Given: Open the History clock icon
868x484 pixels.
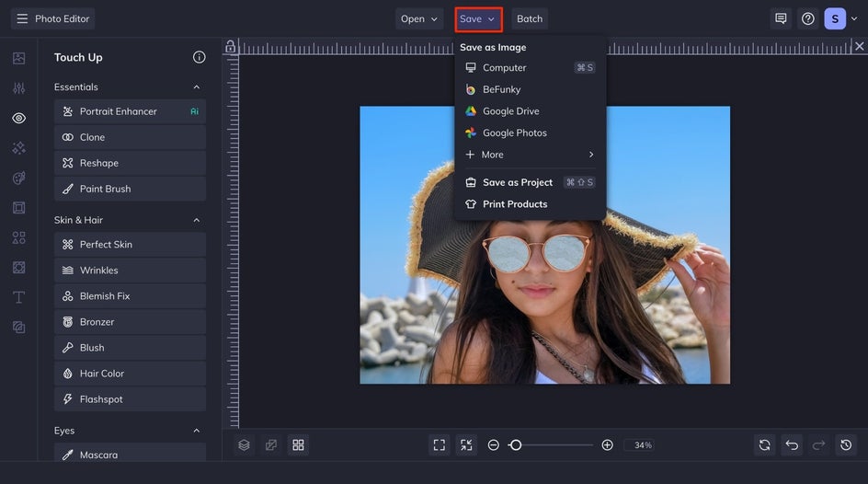Looking at the screenshot, I should point(845,445).
